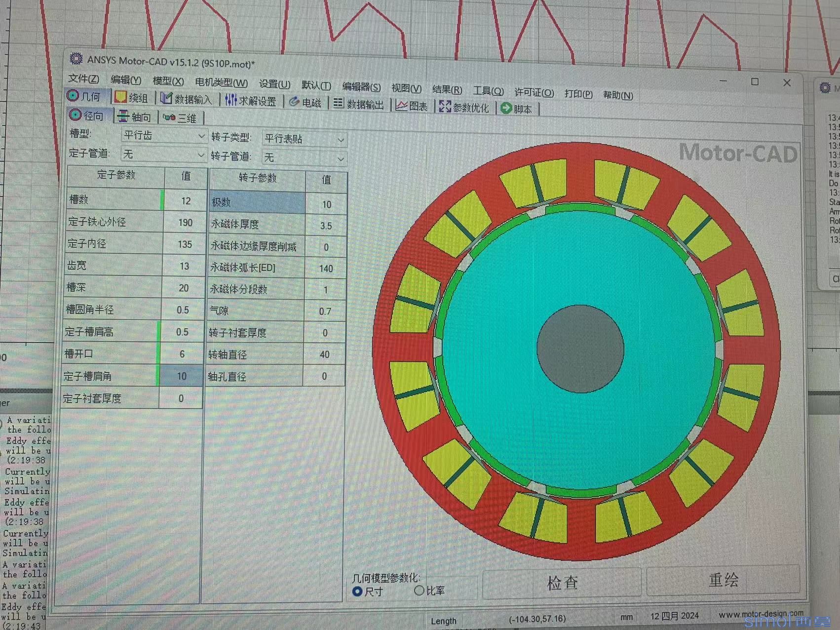Edit 永磁体弧长[ED] value 140
840x630 pixels.
(326, 269)
